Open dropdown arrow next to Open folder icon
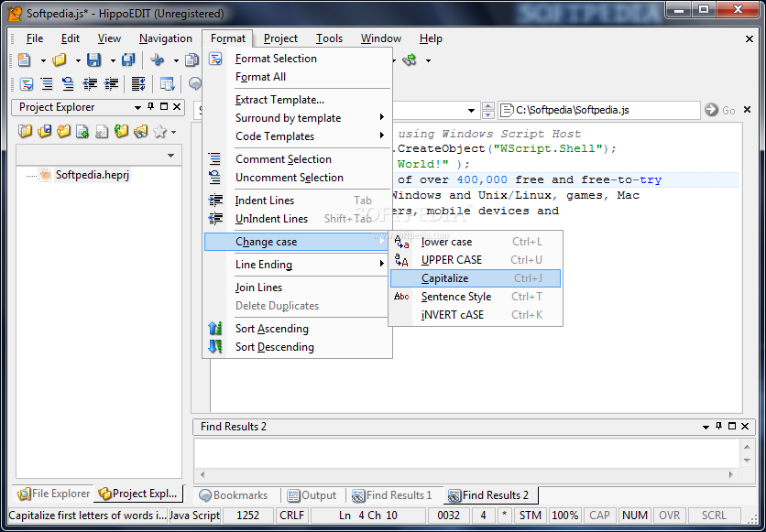 (78, 61)
